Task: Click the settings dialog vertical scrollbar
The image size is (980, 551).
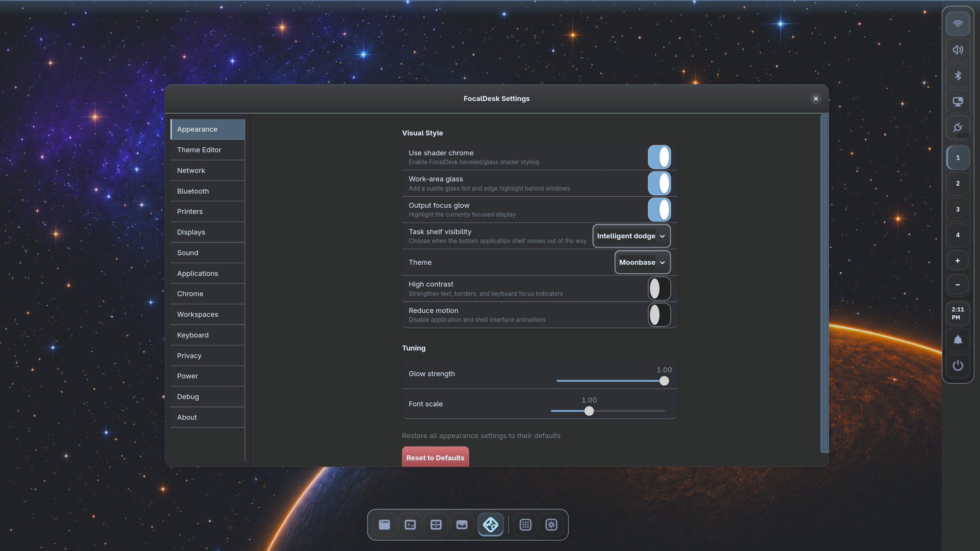Action: (x=825, y=284)
